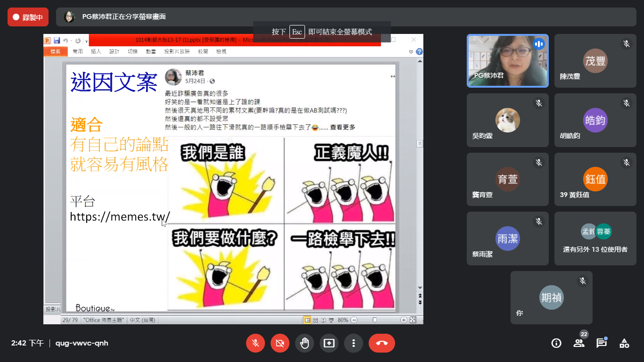This screenshot has width=644, height=362.
Task: Toggle the camera off button
Action: coord(280,343)
